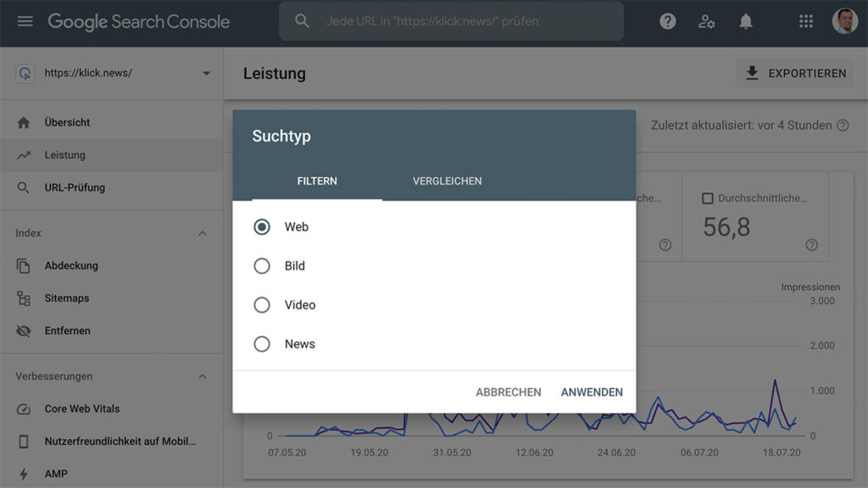Click the Entfernen crossed-eye icon
868x488 pixels.
pos(24,331)
